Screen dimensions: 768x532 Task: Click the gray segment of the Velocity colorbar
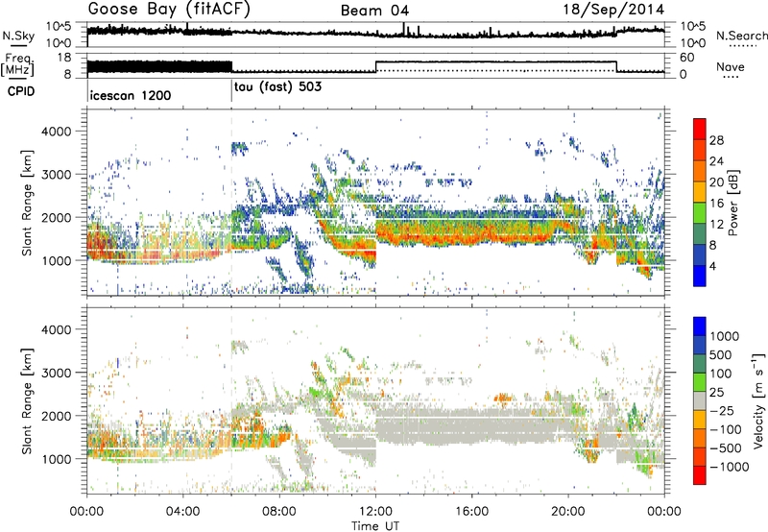(700, 400)
